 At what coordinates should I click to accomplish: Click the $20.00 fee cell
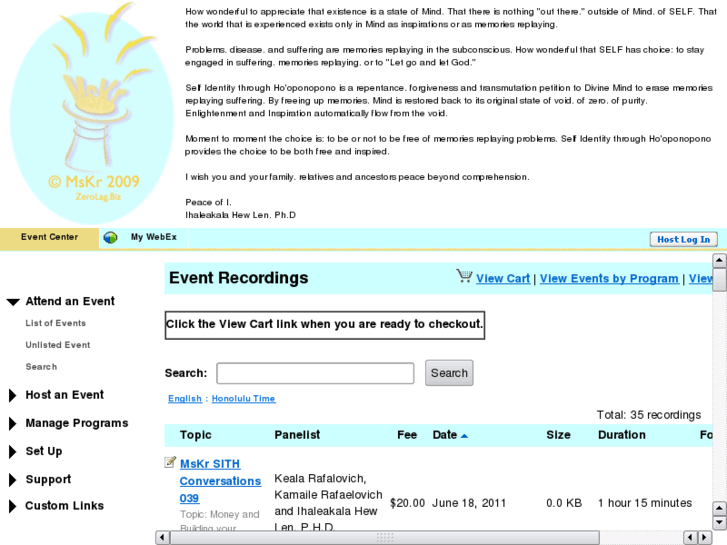[x=408, y=503]
